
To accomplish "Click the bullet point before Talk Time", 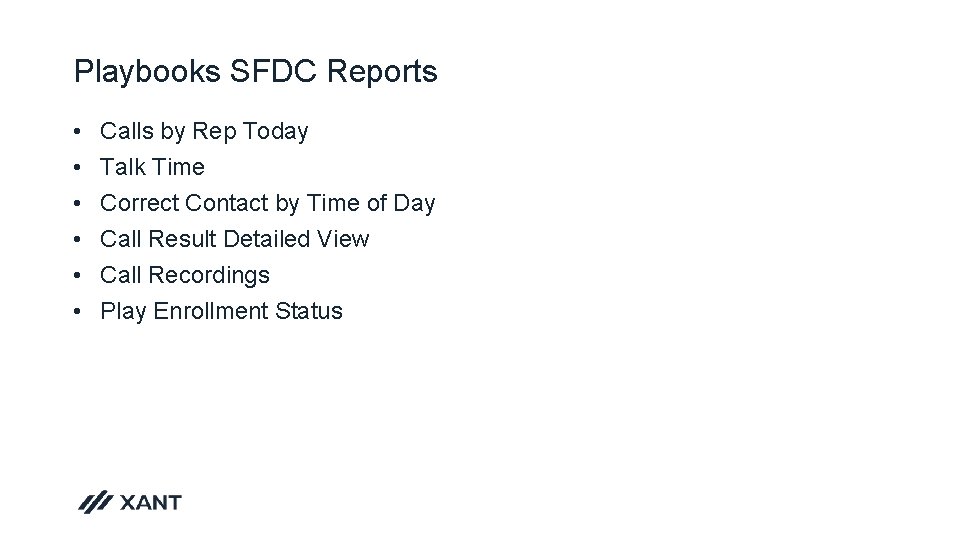I will tap(77, 167).
